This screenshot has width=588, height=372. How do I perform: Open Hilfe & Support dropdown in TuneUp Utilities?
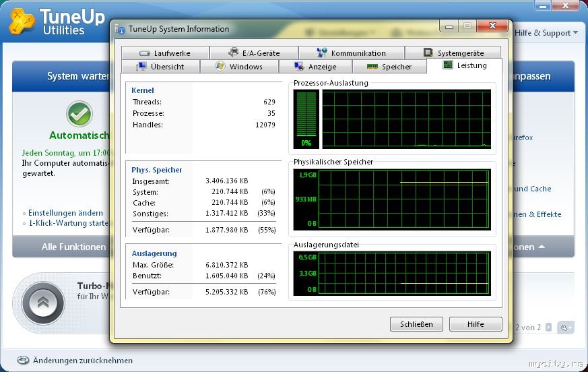pyautogui.click(x=546, y=33)
